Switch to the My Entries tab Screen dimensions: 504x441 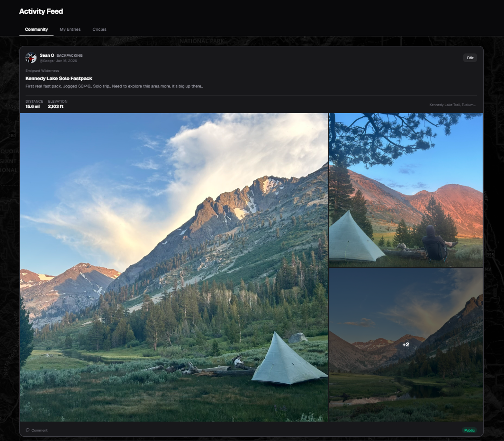(x=70, y=29)
